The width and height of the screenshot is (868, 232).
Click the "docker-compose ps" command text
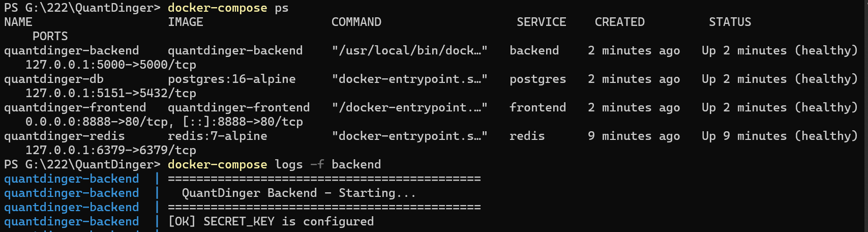(x=228, y=8)
